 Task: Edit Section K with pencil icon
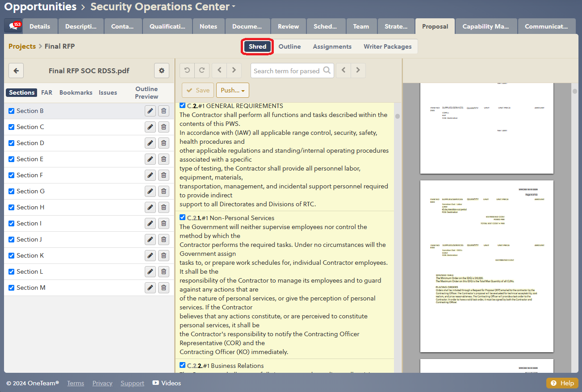pyautogui.click(x=150, y=256)
